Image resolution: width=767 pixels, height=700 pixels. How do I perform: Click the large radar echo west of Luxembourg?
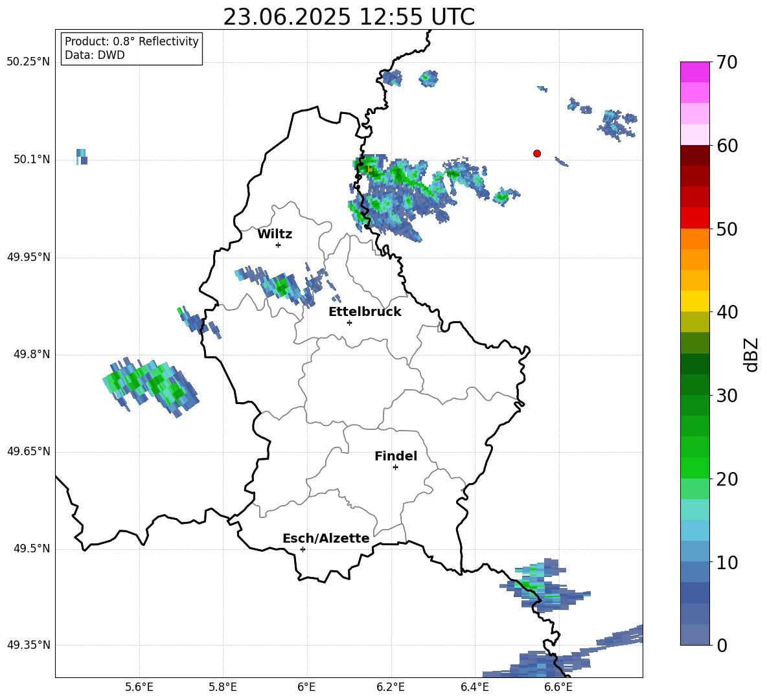[151, 387]
